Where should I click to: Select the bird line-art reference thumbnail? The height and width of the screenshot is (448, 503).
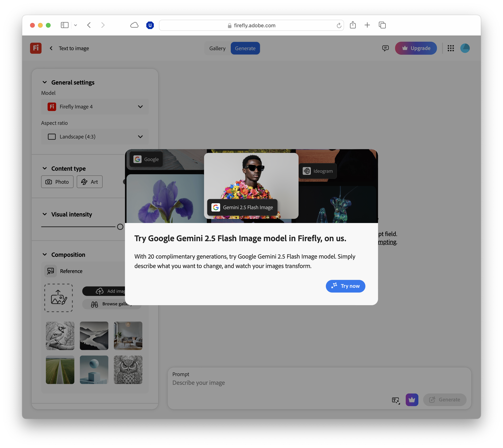point(60,336)
